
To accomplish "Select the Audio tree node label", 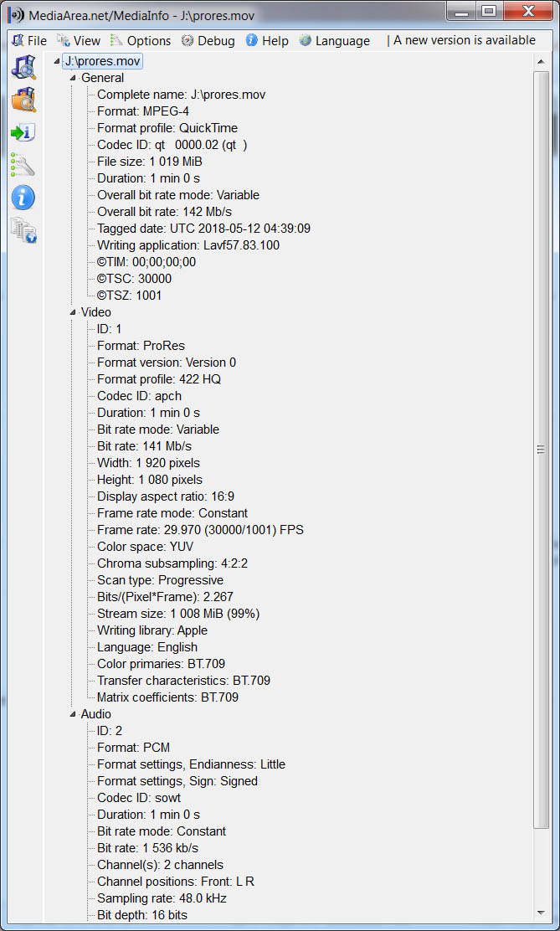I will 95,714.
